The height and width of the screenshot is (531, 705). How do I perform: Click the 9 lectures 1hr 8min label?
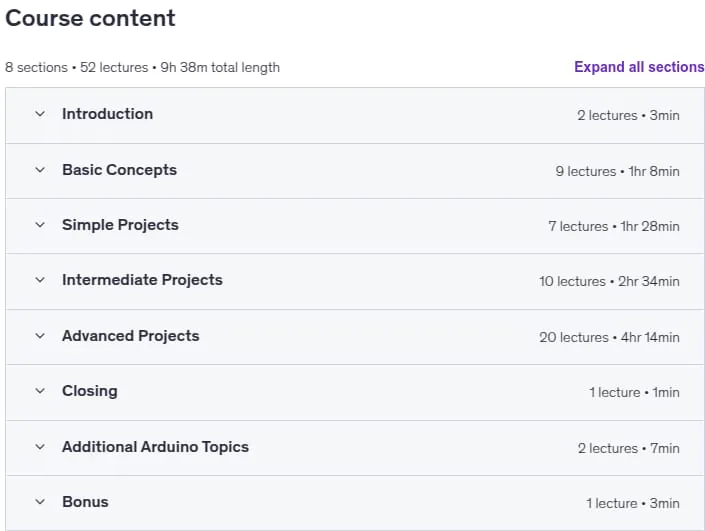[617, 171]
